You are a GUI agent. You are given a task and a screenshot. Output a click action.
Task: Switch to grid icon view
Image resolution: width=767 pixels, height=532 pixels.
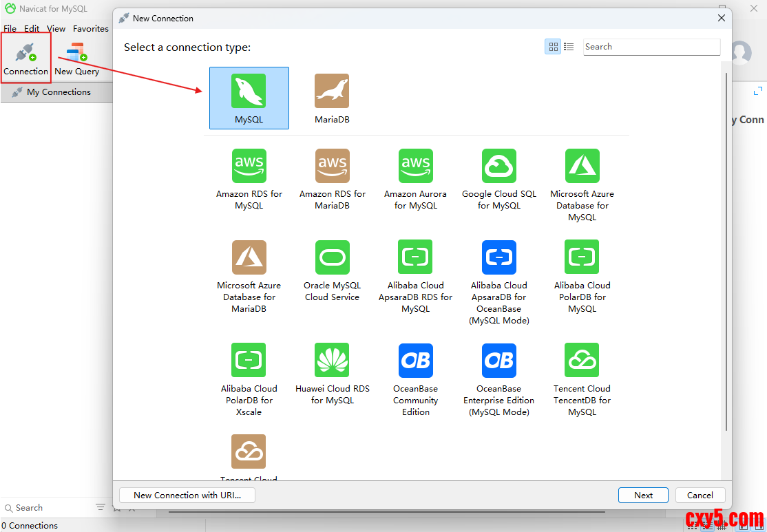tap(553, 47)
